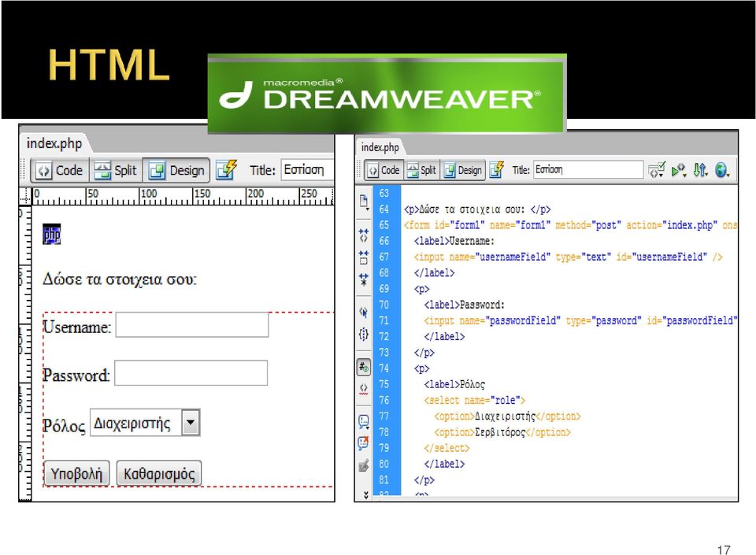Switch left window to Split view

tap(116, 170)
